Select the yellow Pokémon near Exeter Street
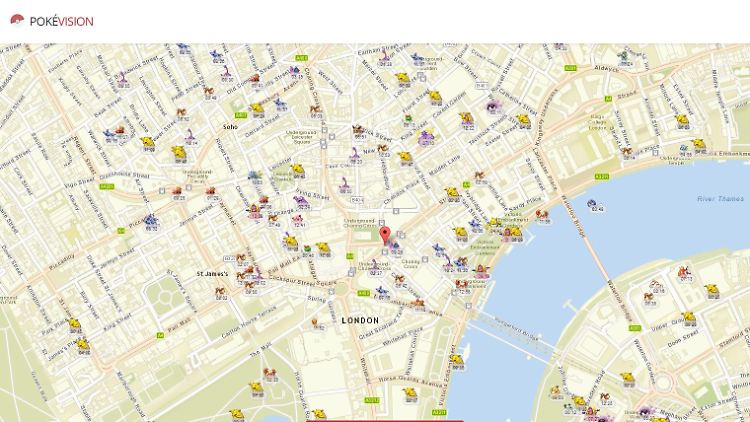This screenshot has width=750, height=422. click(x=523, y=121)
